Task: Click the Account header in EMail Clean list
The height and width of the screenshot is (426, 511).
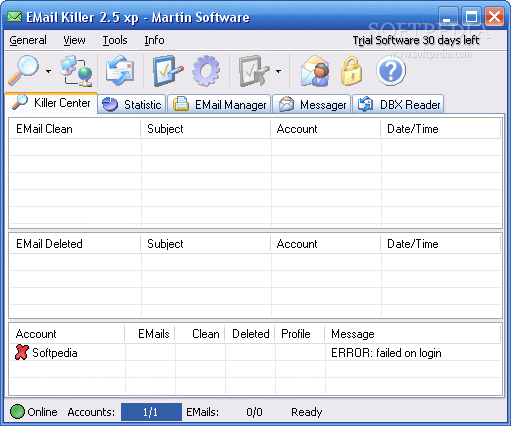Action: tap(325, 129)
